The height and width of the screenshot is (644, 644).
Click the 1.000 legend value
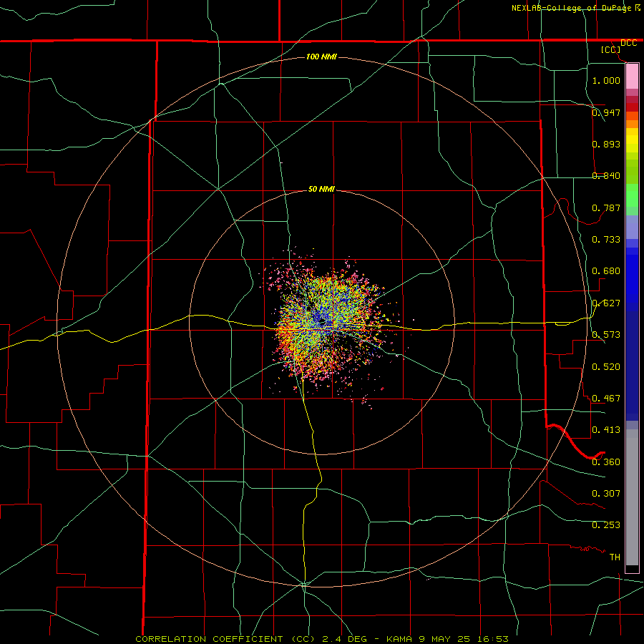606,80
